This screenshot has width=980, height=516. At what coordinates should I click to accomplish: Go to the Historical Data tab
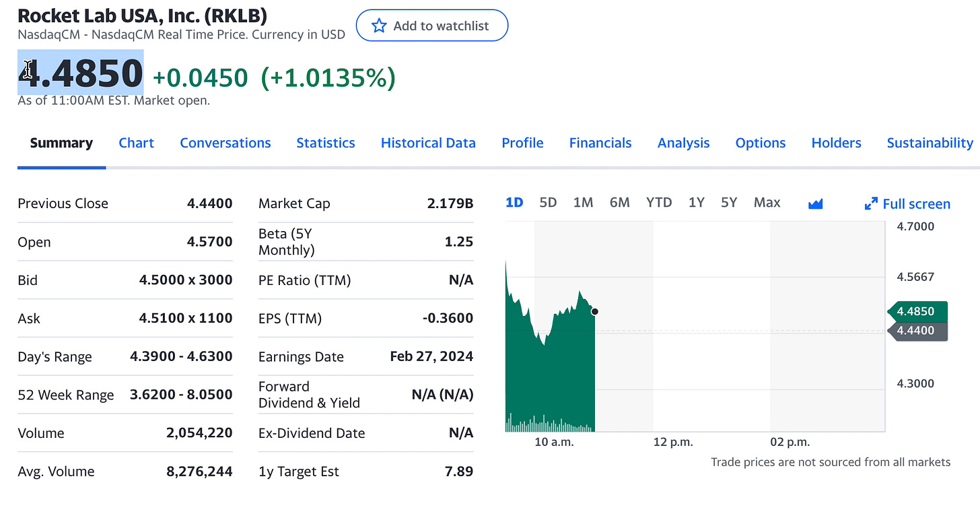point(428,143)
